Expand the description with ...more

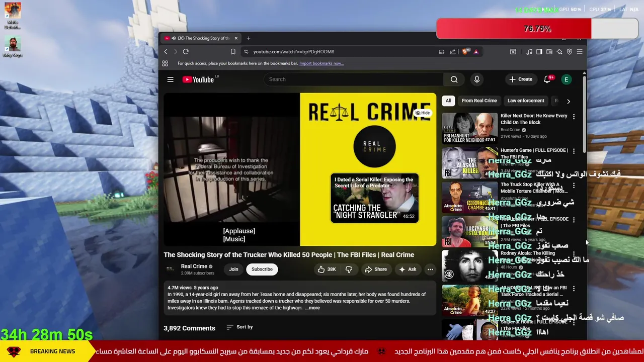(312, 308)
